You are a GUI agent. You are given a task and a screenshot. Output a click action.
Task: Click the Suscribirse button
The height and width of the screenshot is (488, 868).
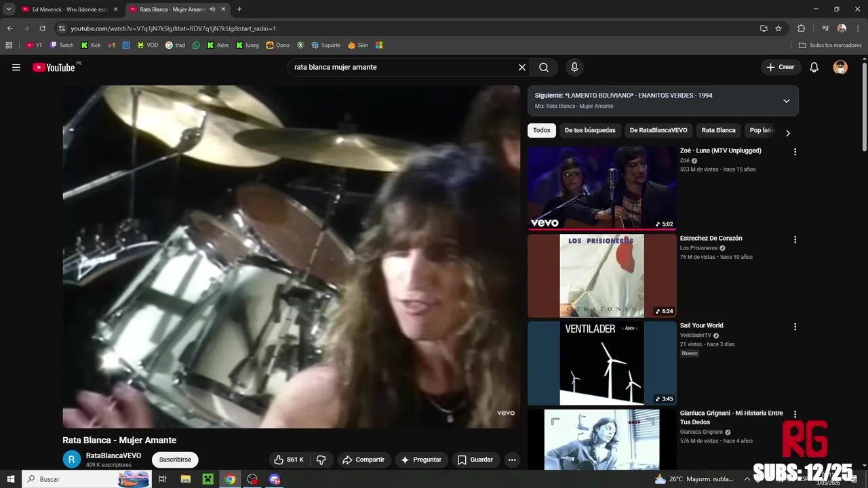(x=175, y=460)
